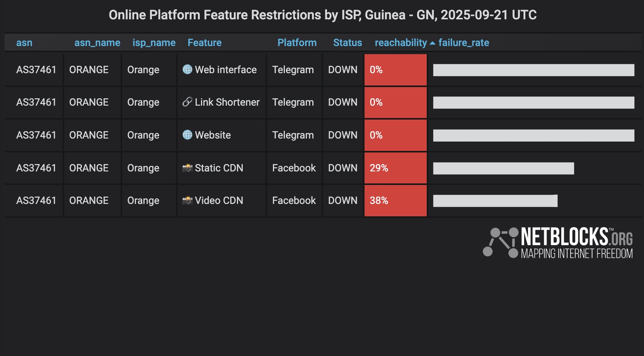This screenshot has width=644, height=356.
Task: Click the chain icon beside Link Shortener
Action: (x=187, y=102)
